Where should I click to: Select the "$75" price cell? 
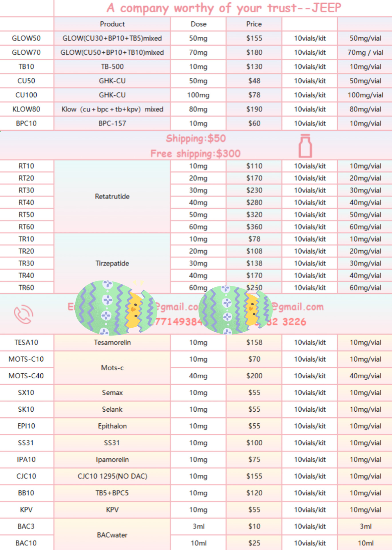pos(254,459)
